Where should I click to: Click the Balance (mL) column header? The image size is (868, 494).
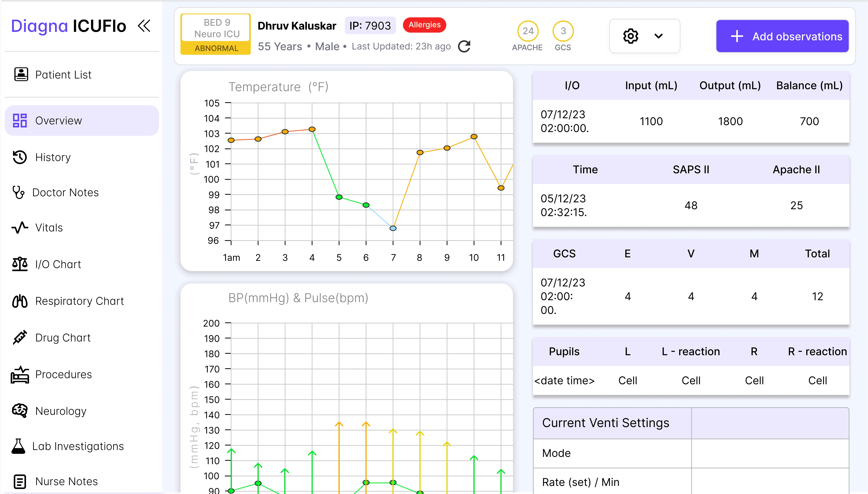(809, 85)
